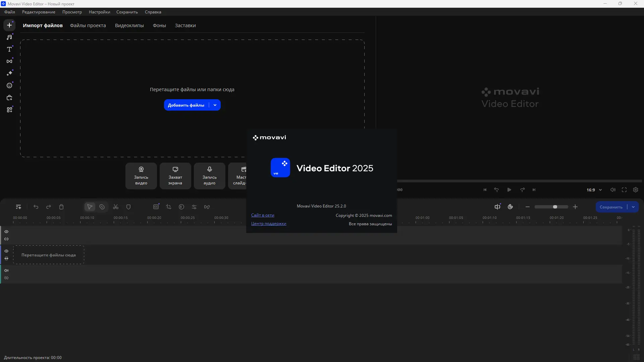Expand the Add files dropdown arrow
The image size is (644, 362).
[215, 105]
